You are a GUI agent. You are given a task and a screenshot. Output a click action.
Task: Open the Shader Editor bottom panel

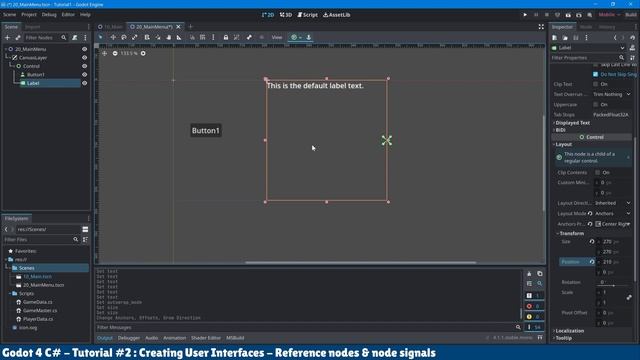[206, 338]
